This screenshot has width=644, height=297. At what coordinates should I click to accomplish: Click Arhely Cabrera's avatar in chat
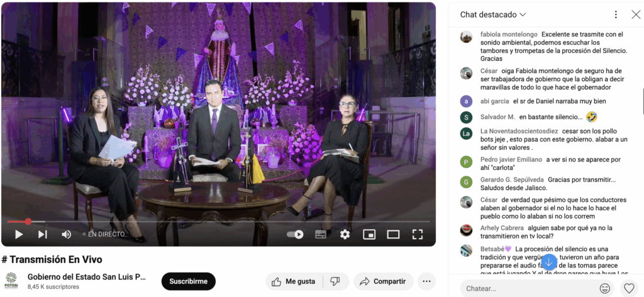[466, 230]
